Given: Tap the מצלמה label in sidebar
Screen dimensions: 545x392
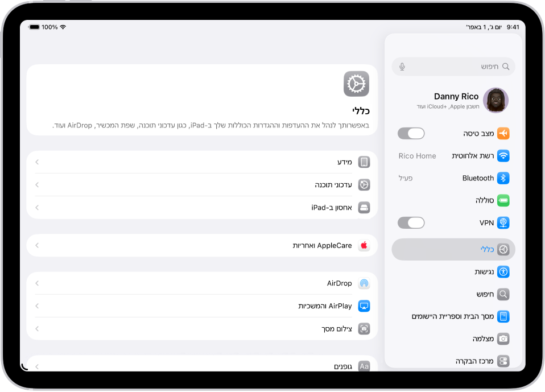Looking at the screenshot, I should (x=483, y=339).
